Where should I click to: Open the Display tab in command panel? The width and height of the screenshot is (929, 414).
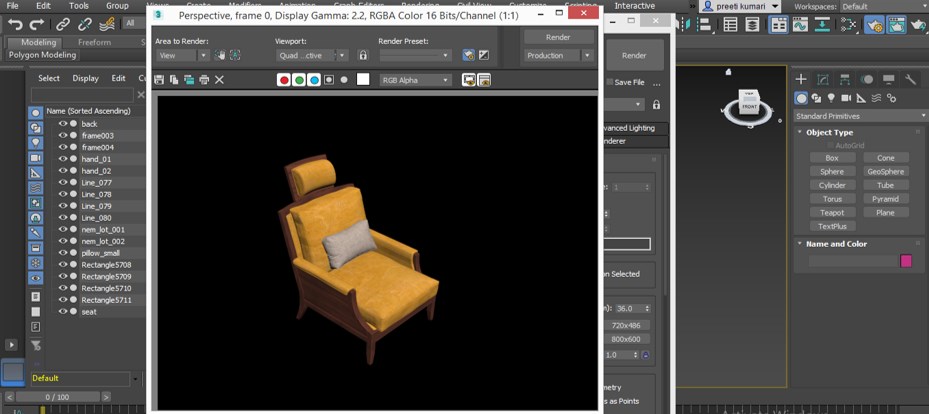coord(889,79)
